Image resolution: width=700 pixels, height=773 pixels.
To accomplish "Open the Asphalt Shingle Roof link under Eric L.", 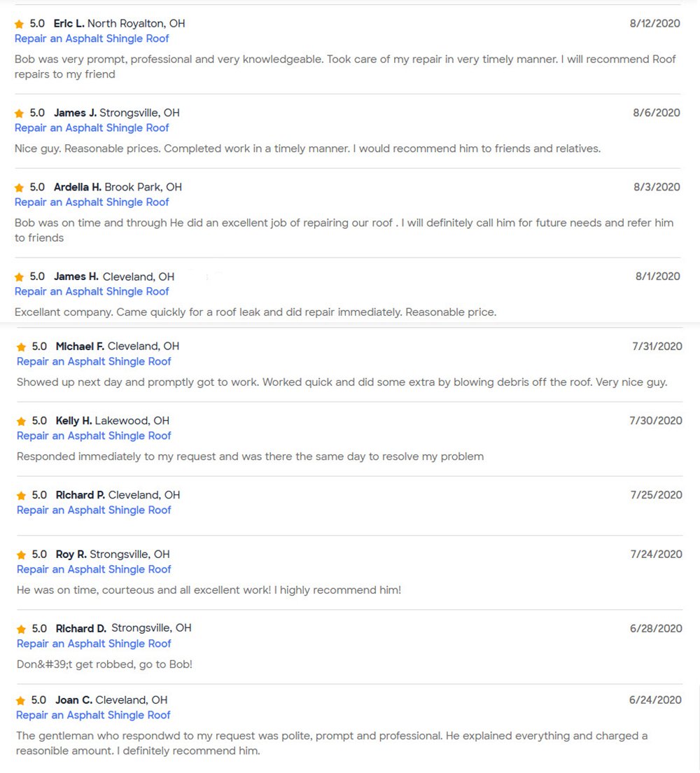I will 92,39.
